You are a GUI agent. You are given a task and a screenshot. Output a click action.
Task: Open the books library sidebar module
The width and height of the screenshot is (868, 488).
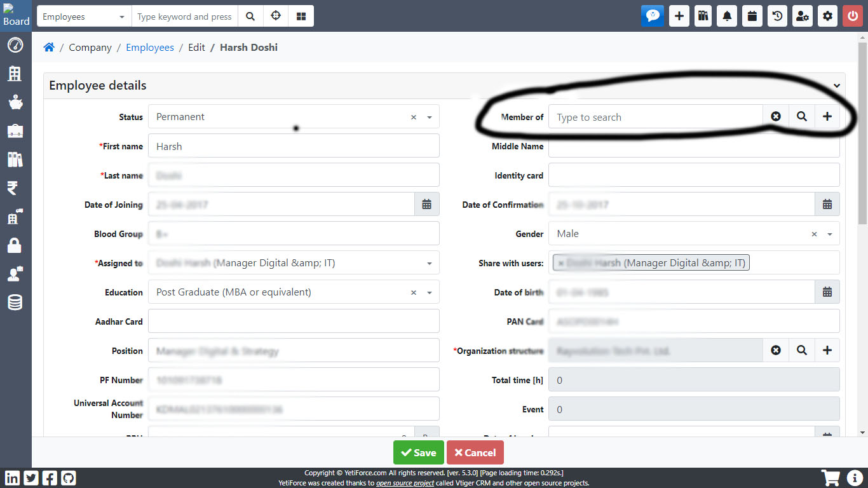pos(15,159)
